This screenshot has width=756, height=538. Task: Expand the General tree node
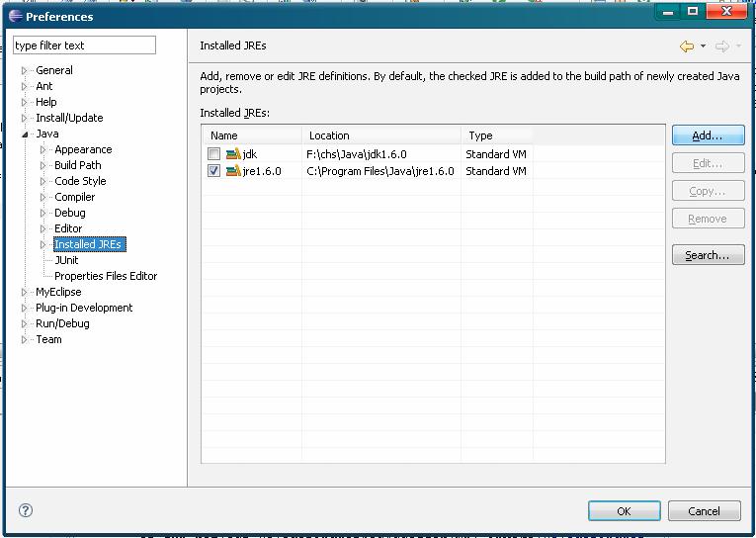[24, 70]
